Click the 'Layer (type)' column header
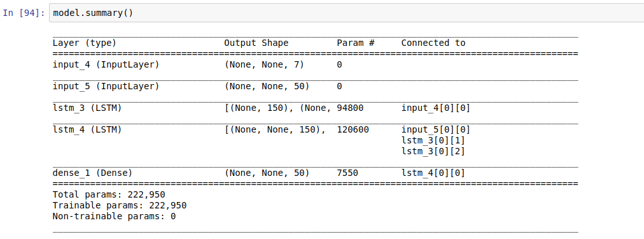The height and width of the screenshot is (239, 644). pyautogui.click(x=85, y=43)
